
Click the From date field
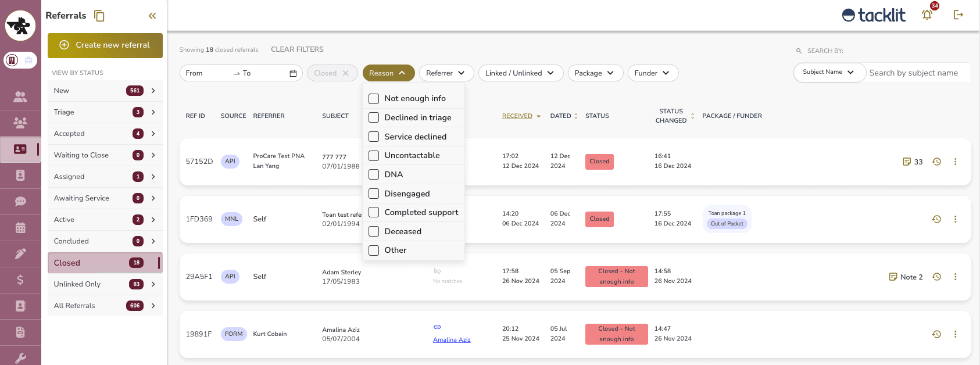pos(206,73)
